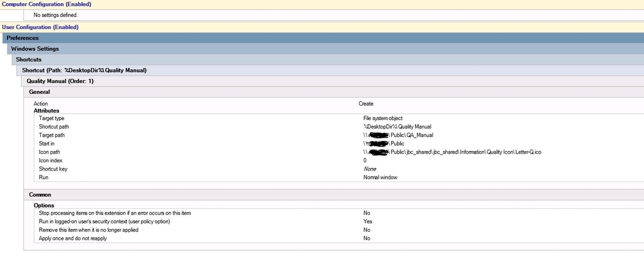Select the Target type label
The width and height of the screenshot is (644, 266).
52,118
